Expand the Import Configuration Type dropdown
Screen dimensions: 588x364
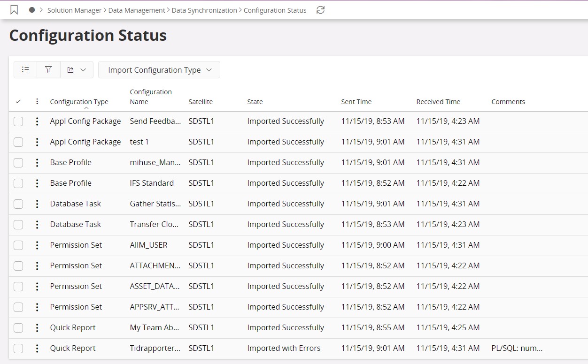[159, 70]
